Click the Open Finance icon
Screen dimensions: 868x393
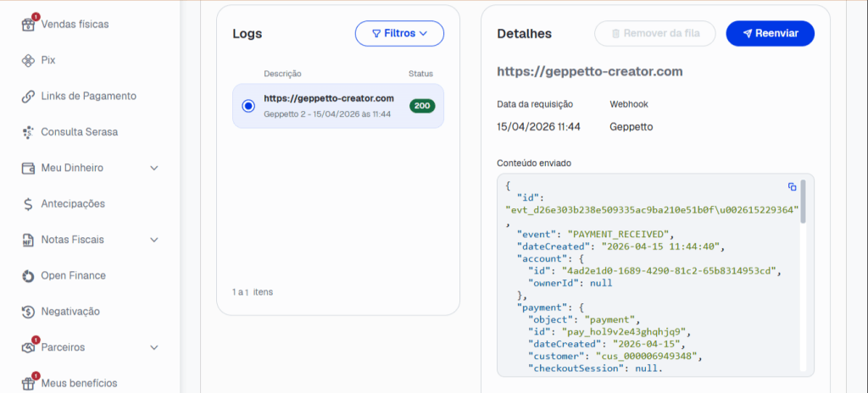click(28, 276)
